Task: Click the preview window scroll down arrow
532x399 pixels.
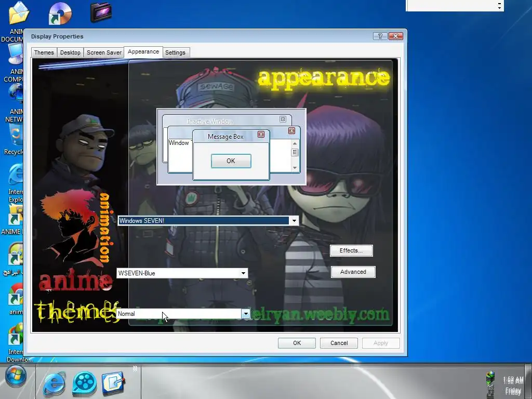Action: pos(295,168)
